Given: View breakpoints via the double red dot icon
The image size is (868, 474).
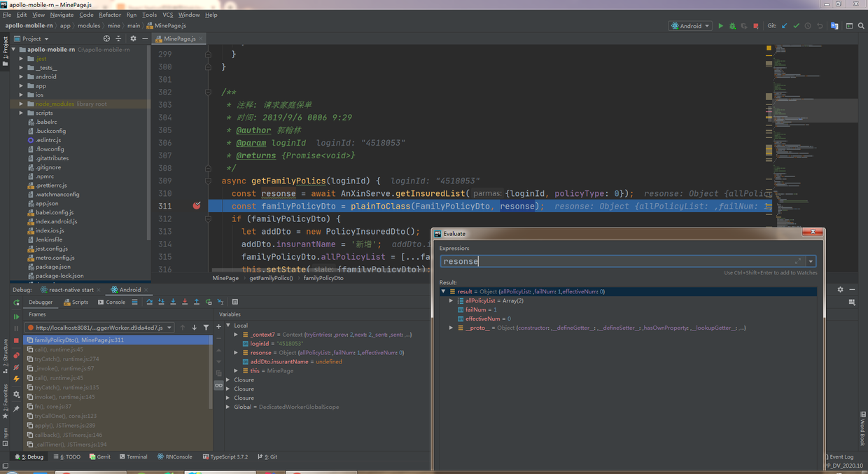Looking at the screenshot, I should click(17, 355).
